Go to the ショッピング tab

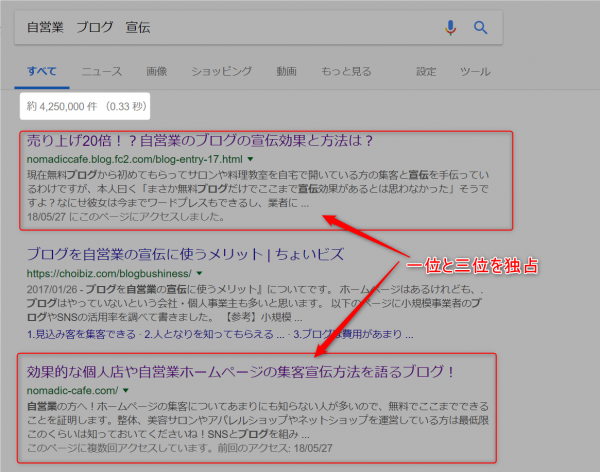tap(221, 72)
